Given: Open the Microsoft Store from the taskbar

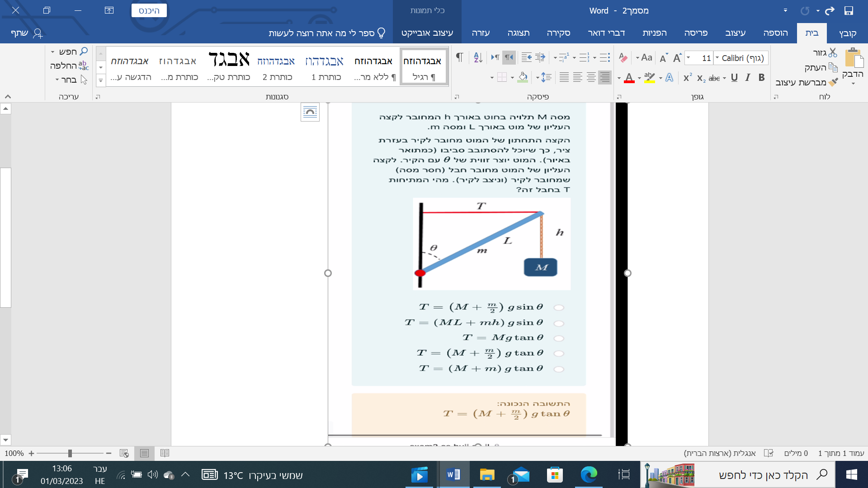Looking at the screenshot, I should [555, 475].
